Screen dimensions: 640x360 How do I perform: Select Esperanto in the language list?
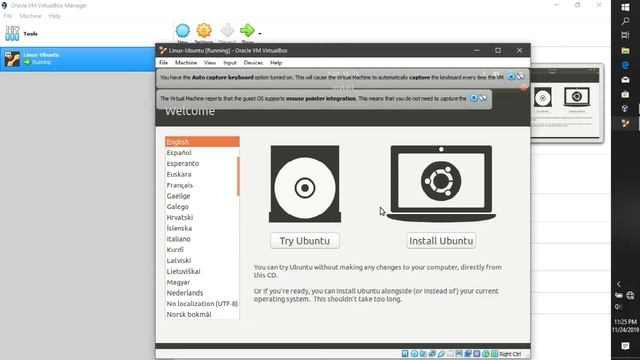(201, 163)
